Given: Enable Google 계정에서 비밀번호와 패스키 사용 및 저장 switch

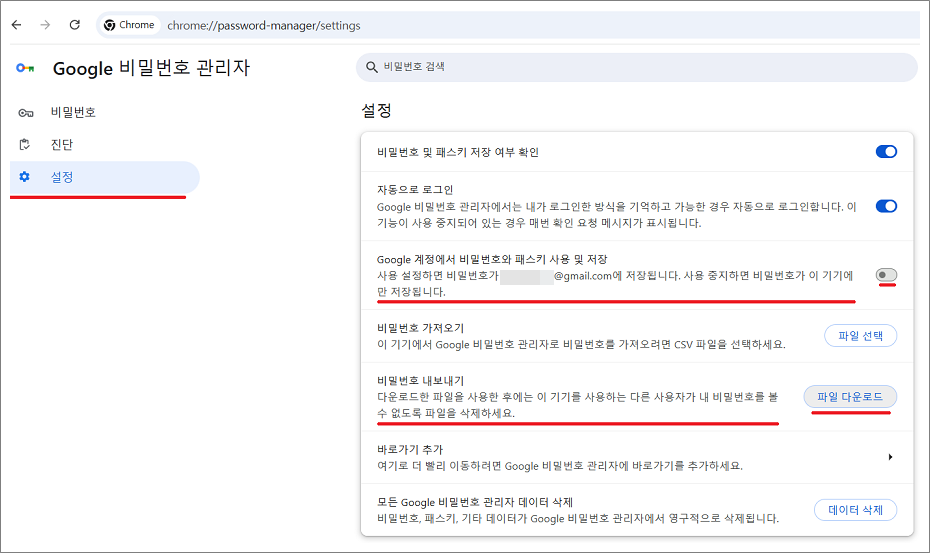Looking at the screenshot, I should [x=886, y=275].
